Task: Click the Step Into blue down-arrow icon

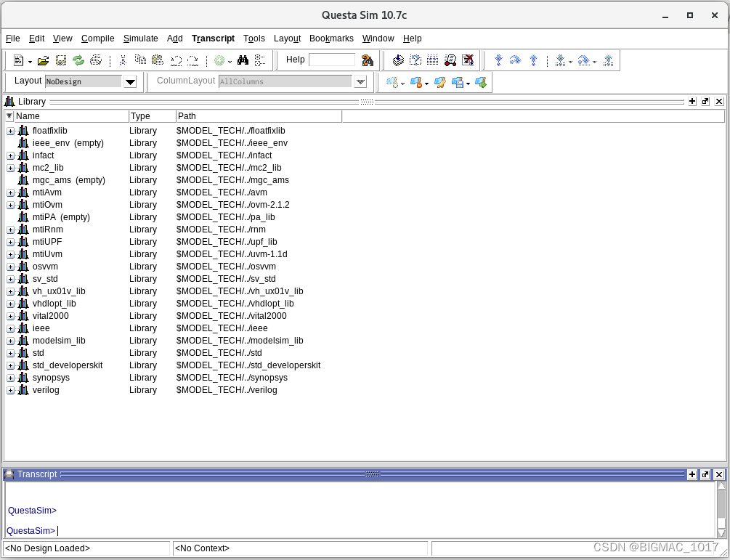Action: pos(498,60)
